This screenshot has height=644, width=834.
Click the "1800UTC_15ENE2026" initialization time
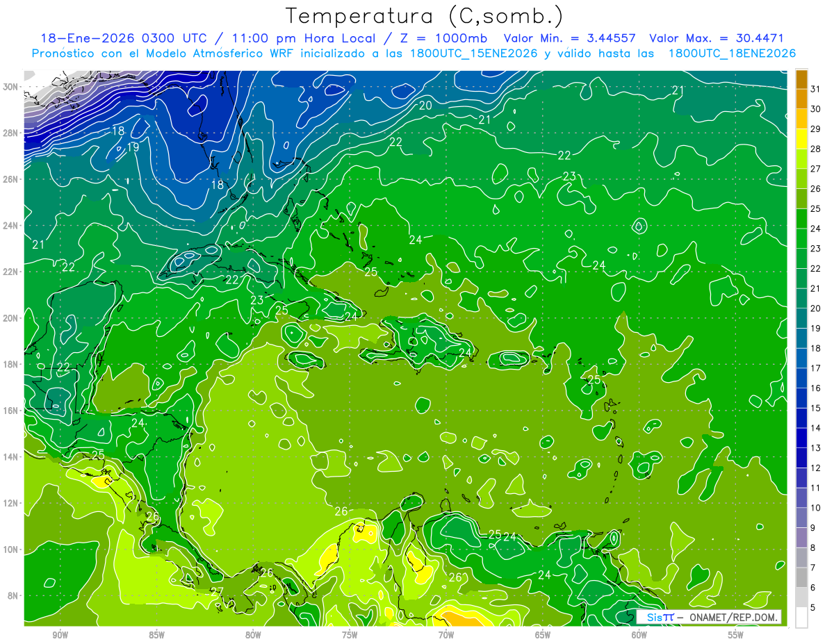pos(475,53)
